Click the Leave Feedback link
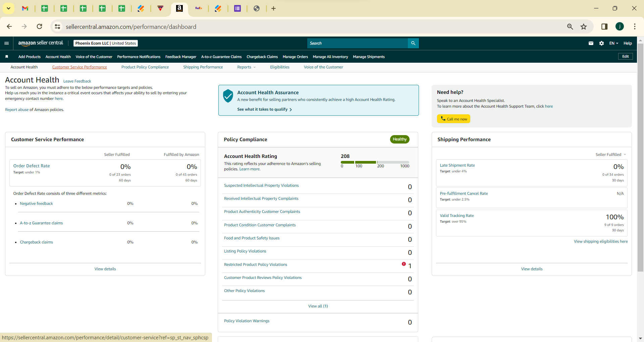Viewport: 644px width, 342px height. 77,81
